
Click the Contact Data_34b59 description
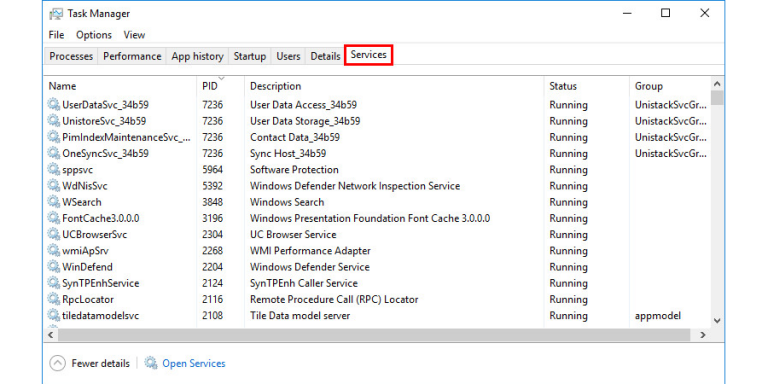coord(295,137)
